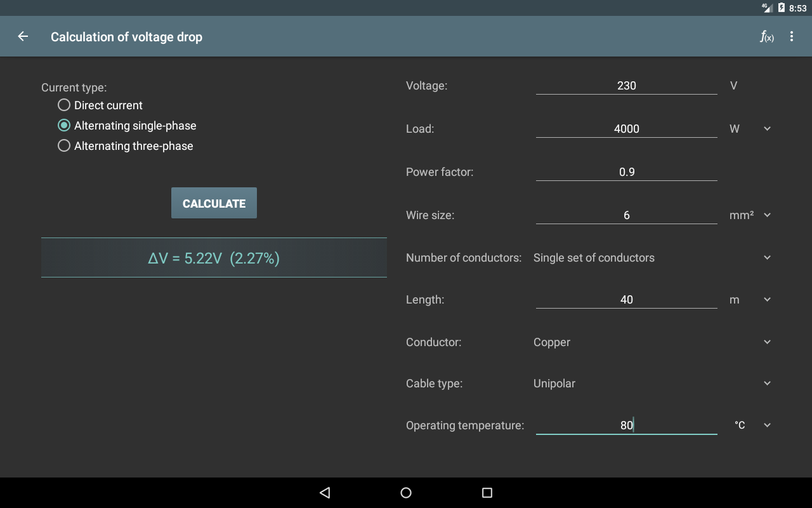Image resolution: width=812 pixels, height=508 pixels.
Task: Click the 'Calculation of voltage drop' title
Action: pos(126,37)
